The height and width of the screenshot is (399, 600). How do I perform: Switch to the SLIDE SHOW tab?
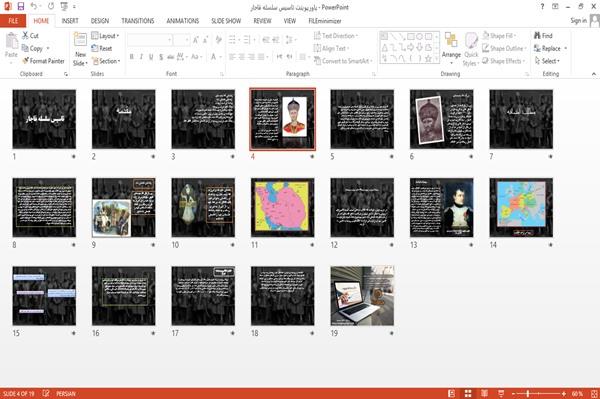226,21
